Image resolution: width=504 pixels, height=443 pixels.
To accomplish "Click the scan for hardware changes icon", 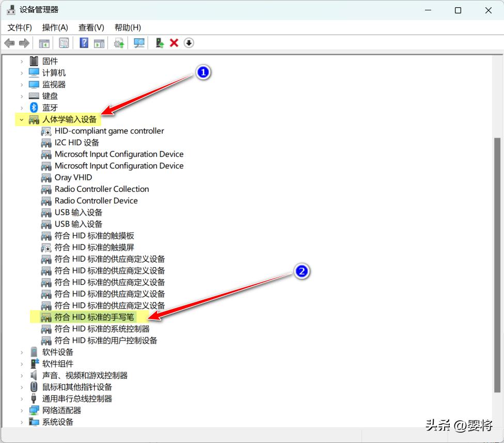I will click(139, 43).
